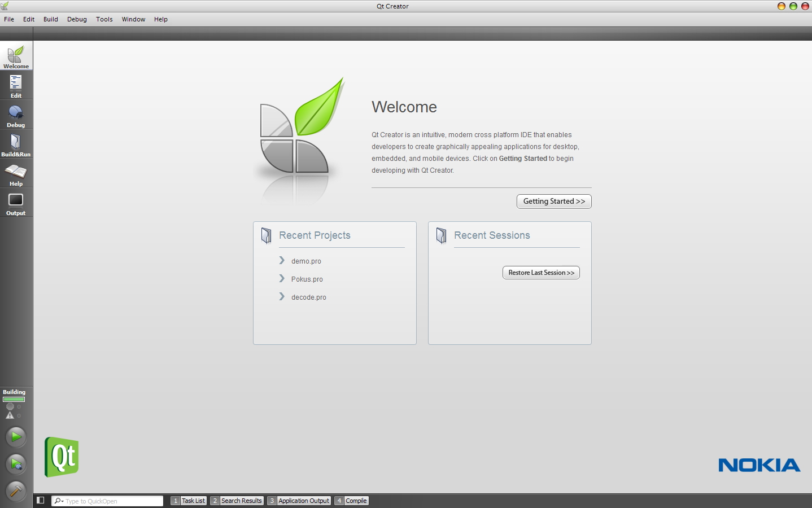Click the hammer Build icon
This screenshot has width=812, height=508.
pyautogui.click(x=16, y=491)
